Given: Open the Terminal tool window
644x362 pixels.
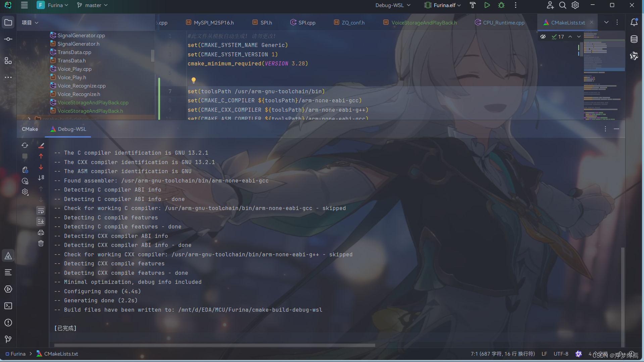Looking at the screenshot, I should pos(8,306).
